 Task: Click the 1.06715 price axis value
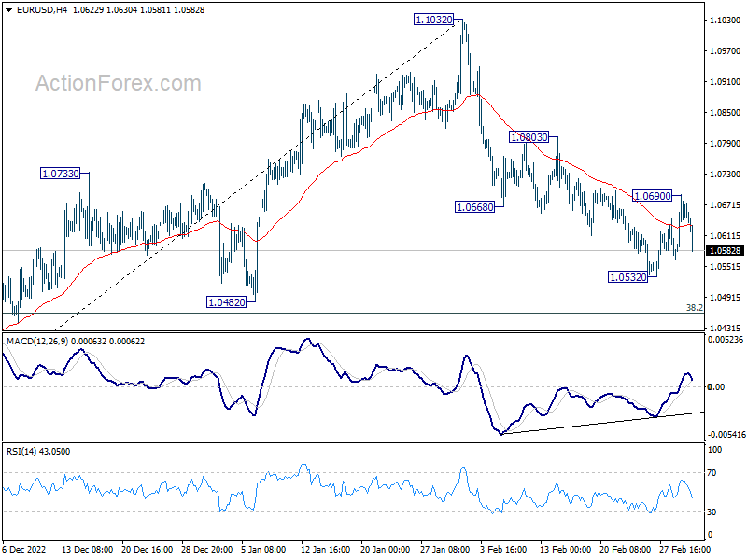726,205
